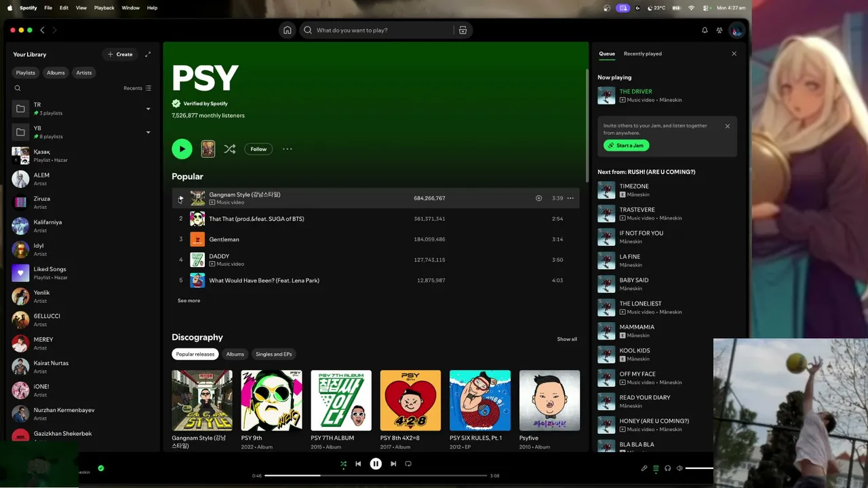
Task: Dismiss the Jam invitation card
Action: coord(728,126)
